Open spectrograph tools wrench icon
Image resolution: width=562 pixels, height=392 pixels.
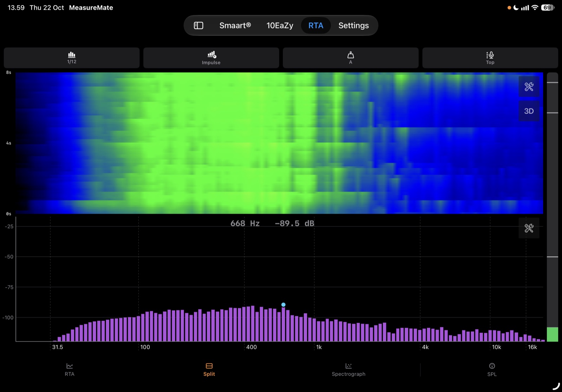click(529, 86)
